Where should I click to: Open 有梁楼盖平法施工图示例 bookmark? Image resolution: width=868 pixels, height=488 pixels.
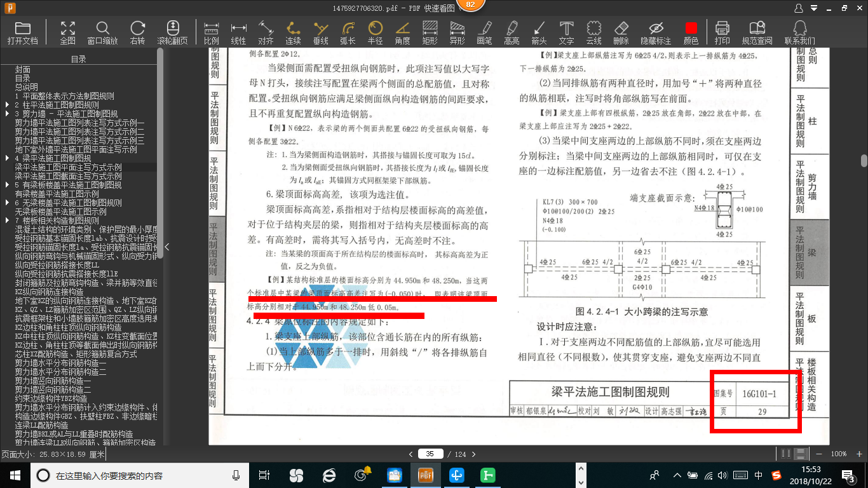pyautogui.click(x=57, y=194)
